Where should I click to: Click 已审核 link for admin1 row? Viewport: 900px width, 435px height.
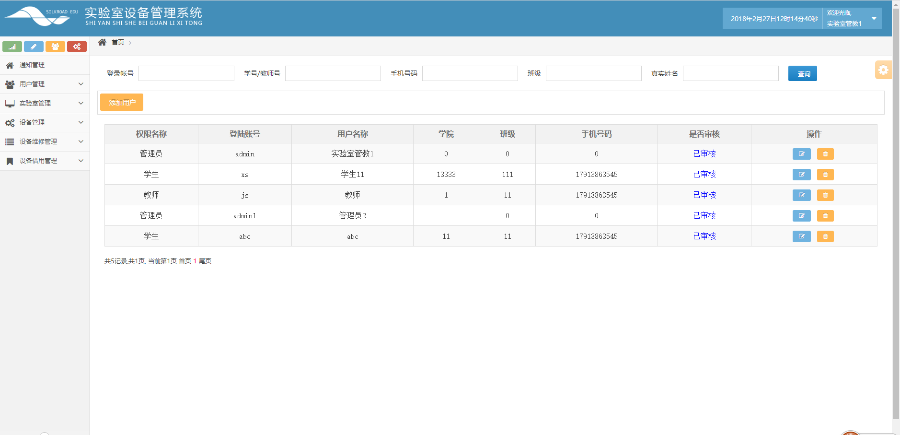point(704,215)
